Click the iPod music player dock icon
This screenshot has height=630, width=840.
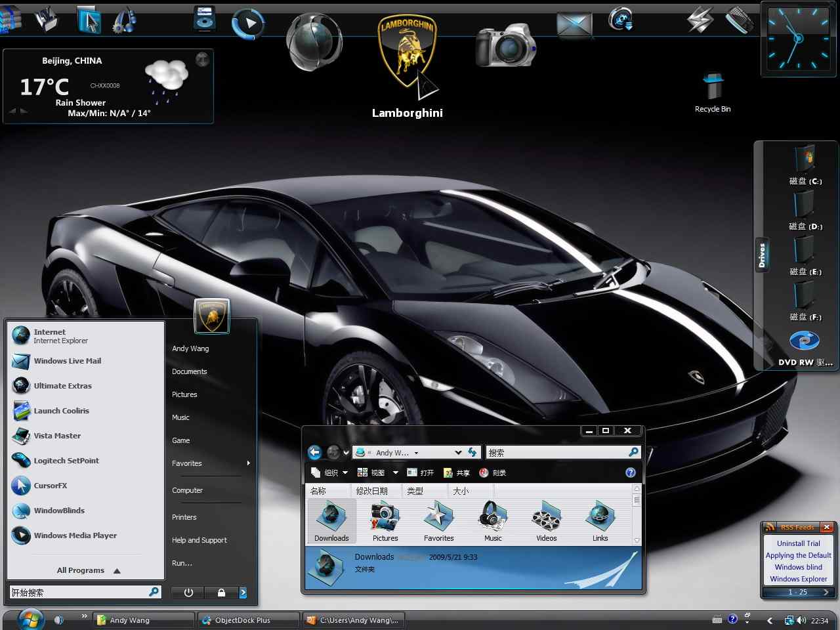(205, 18)
